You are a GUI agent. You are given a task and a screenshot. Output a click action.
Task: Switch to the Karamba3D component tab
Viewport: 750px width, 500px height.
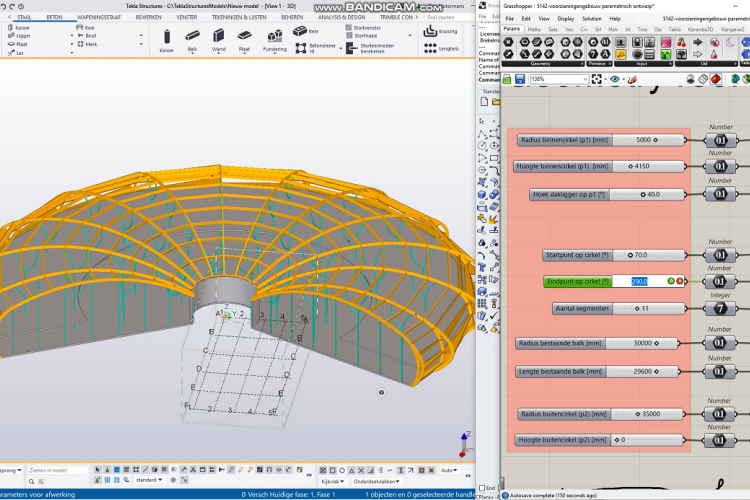(700, 29)
